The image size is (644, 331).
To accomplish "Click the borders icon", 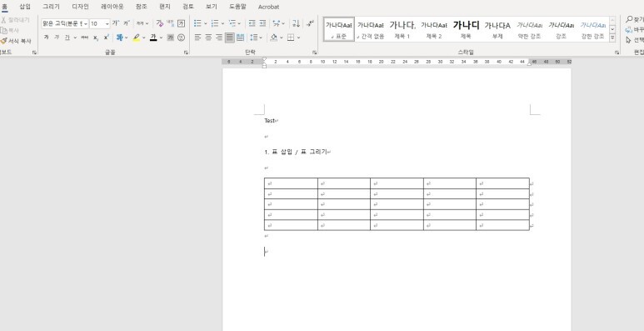I will coord(291,38).
